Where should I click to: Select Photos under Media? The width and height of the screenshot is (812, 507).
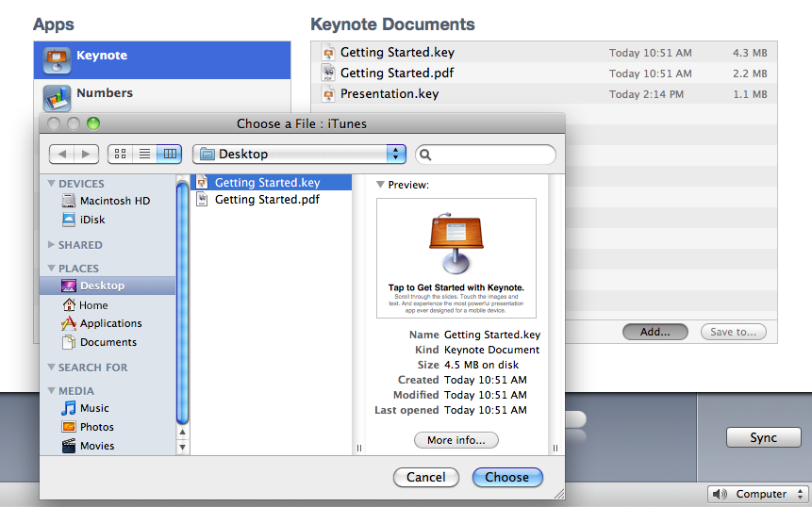tap(96, 427)
